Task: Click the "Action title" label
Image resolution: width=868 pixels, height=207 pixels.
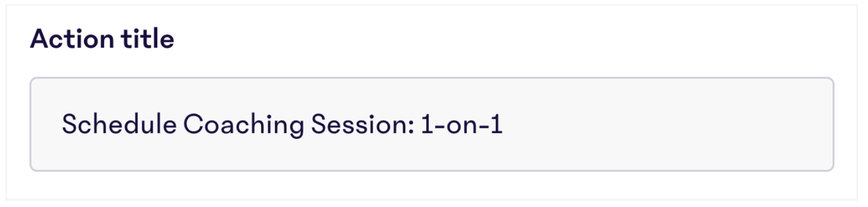Action: point(102,39)
